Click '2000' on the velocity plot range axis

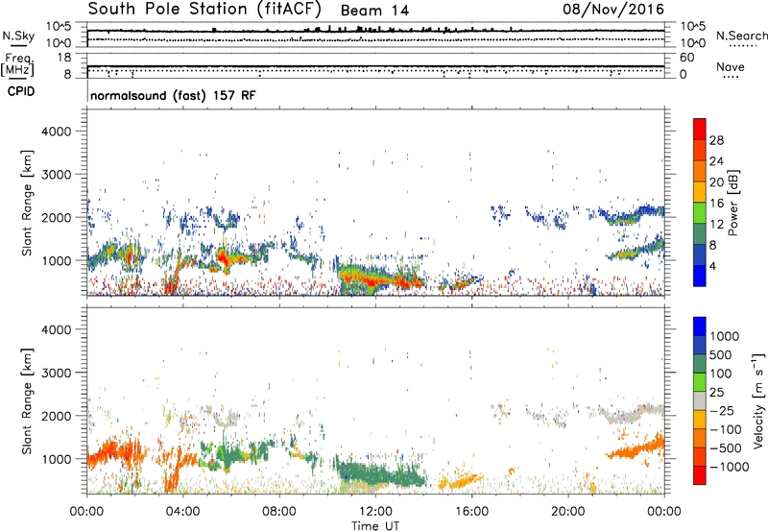tap(56, 416)
